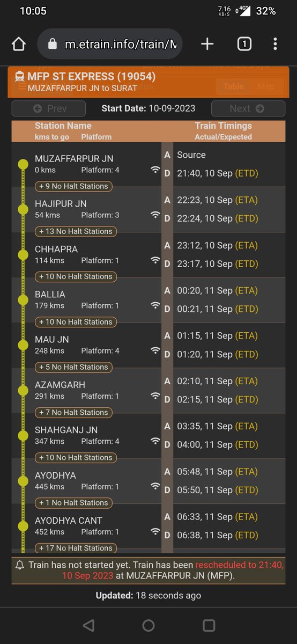Go to Prev start date
297x644 pixels.
pyautogui.click(x=49, y=108)
